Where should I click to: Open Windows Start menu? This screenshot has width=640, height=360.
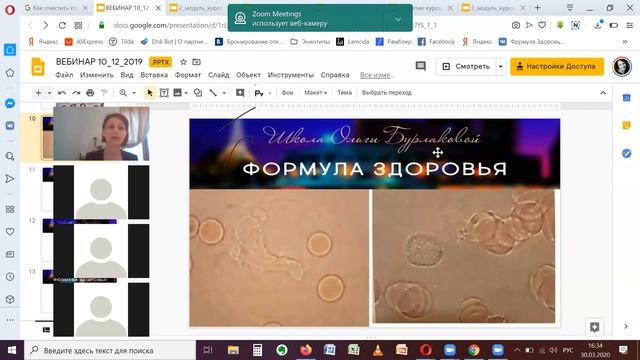[x=12, y=350]
